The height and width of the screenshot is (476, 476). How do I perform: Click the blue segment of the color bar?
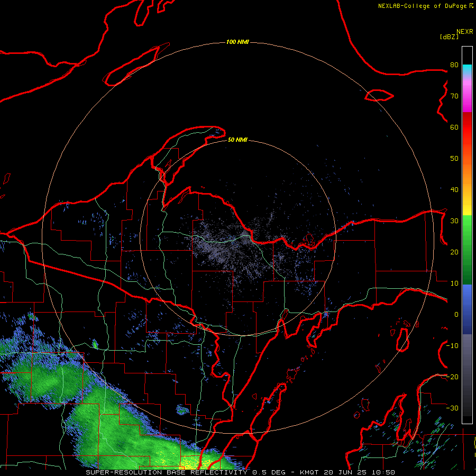coord(467,309)
